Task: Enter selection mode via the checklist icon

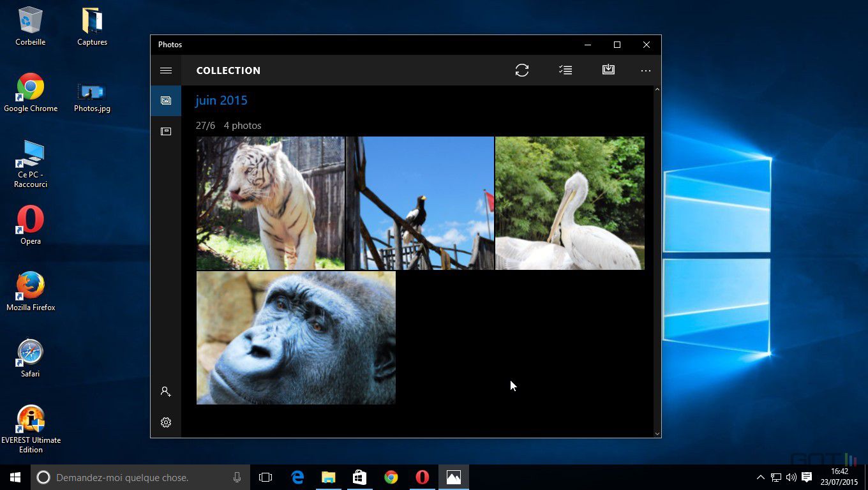Action: pos(565,70)
